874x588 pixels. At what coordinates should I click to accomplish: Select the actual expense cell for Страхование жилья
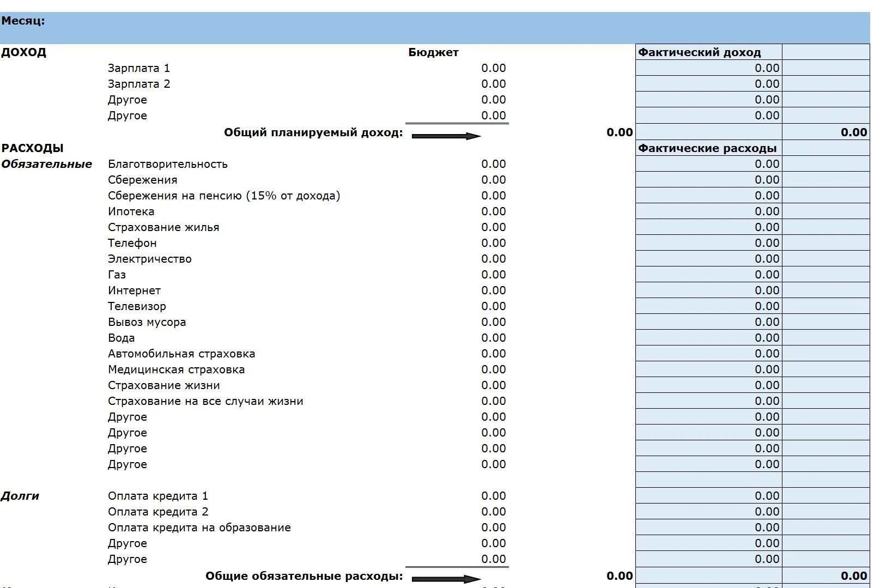point(708,227)
